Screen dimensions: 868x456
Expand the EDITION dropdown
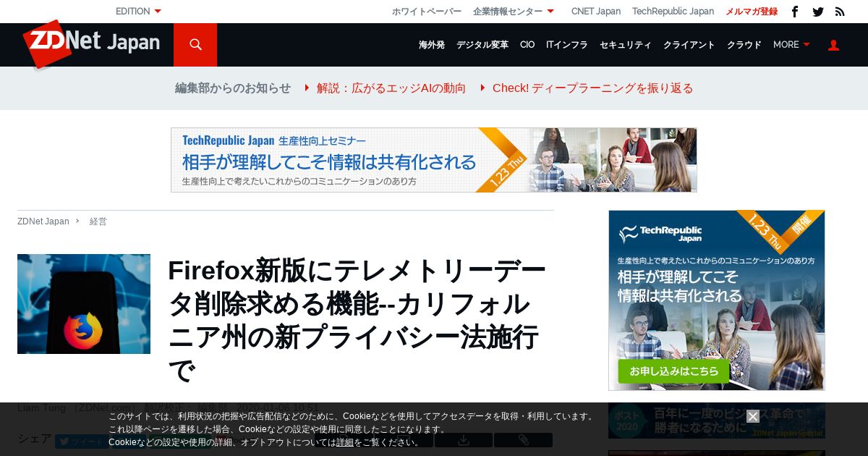point(138,12)
